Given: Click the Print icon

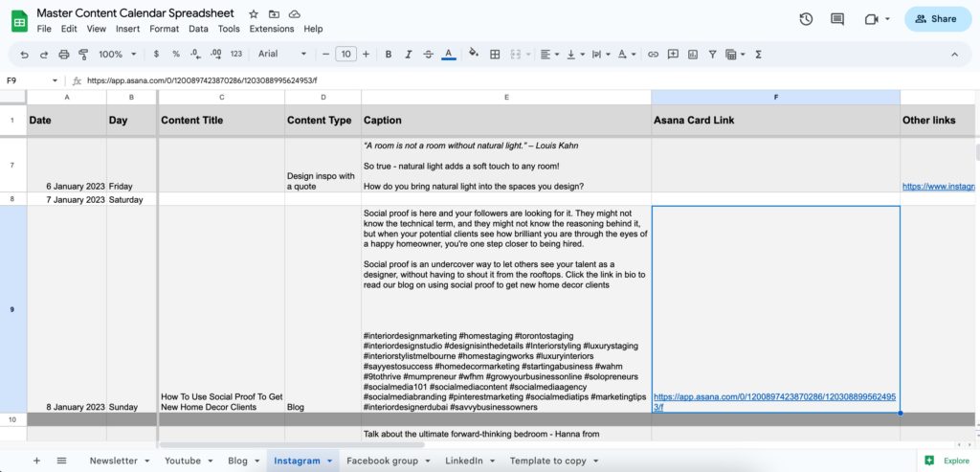Looking at the screenshot, I should tap(64, 55).
